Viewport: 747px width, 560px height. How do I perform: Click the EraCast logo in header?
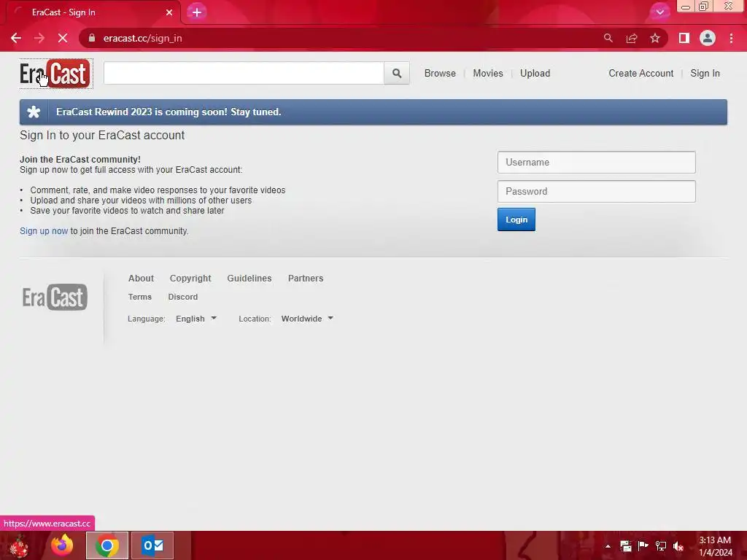click(55, 74)
